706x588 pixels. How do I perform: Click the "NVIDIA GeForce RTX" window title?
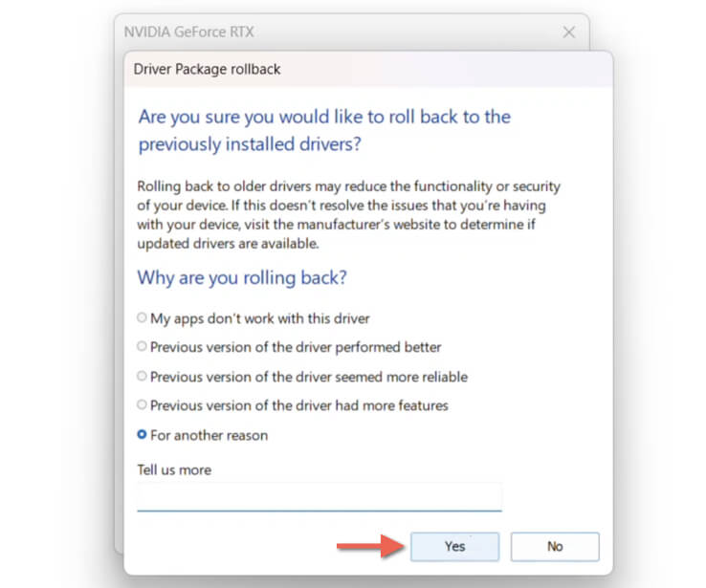coord(188,32)
